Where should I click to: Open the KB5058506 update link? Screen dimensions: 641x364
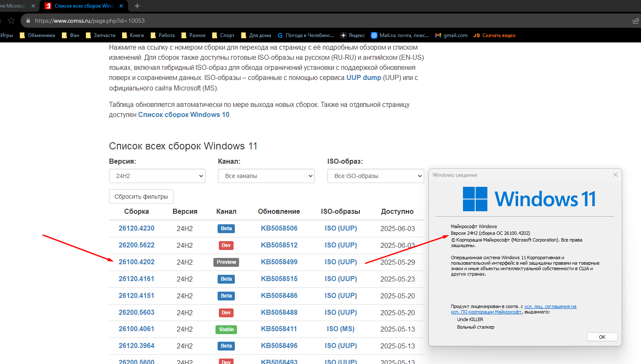279,228
